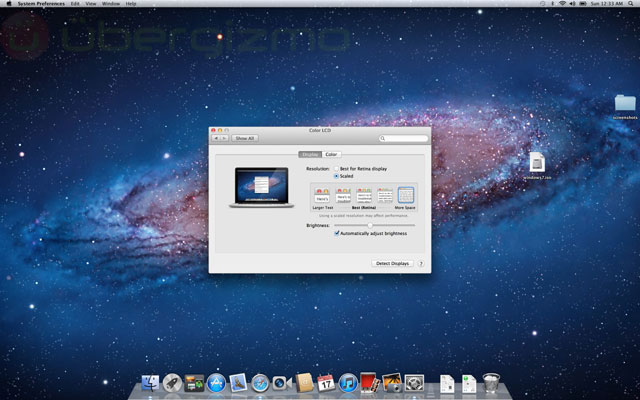Select Best for Retina display radio button
The image size is (640, 400).
point(337,169)
